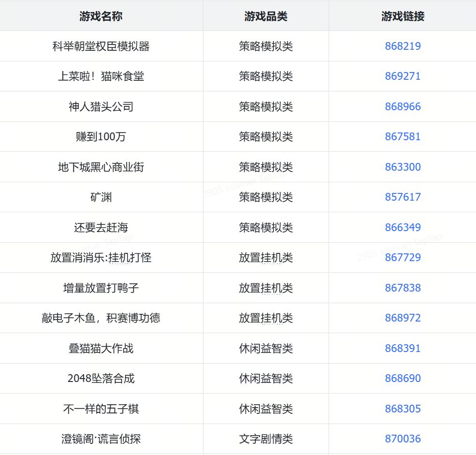Click the 游戏链接 column header

coord(403,16)
